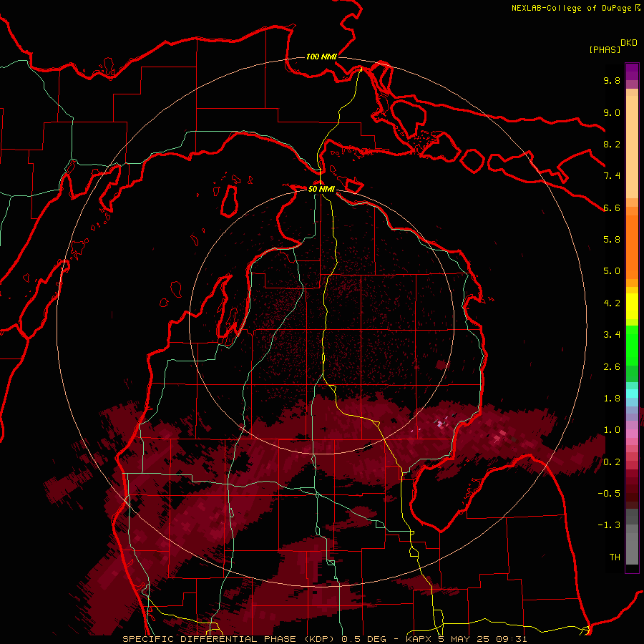Click the 4.2 legend value
Viewport: 644px width, 644px height.
click(612, 303)
